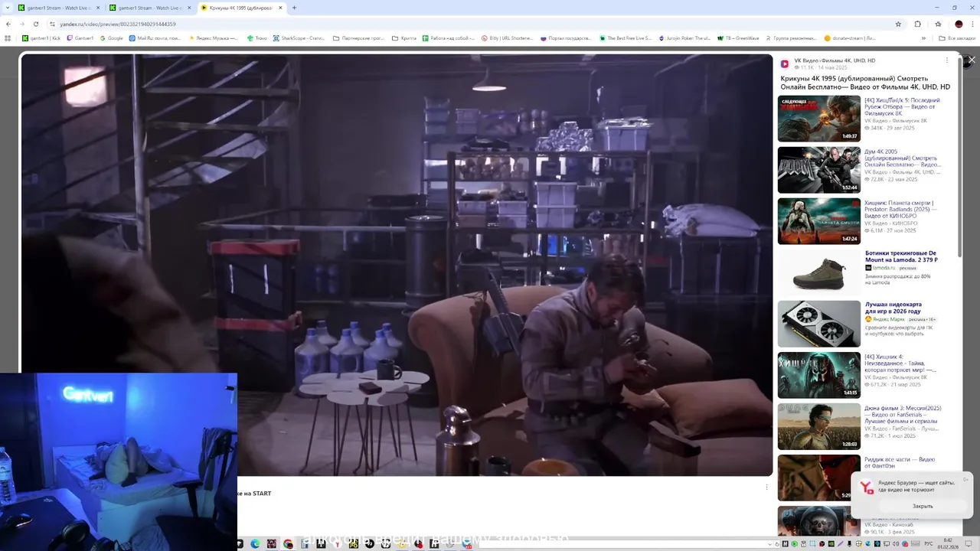This screenshot has height=551, width=980.
Task: Open the browser extensions puzzle icon
Action: tap(918, 24)
